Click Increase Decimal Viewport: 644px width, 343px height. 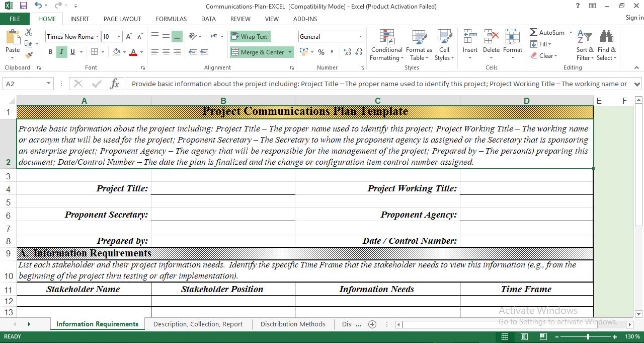pos(347,52)
